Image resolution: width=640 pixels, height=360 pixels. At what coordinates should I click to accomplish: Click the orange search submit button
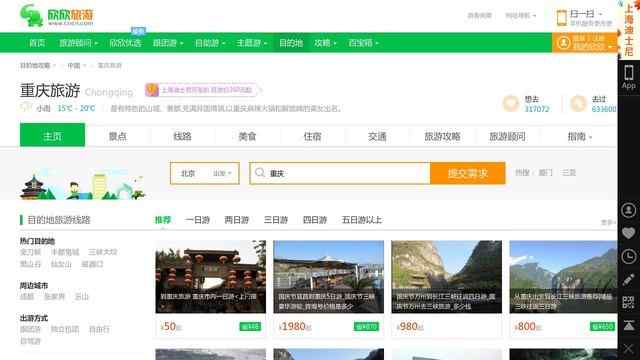[468, 173]
